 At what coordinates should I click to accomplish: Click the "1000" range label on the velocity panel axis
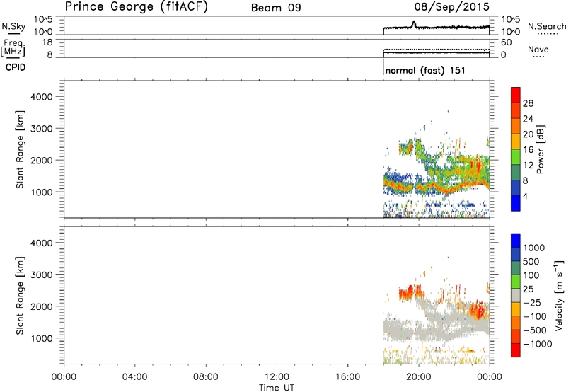42,338
